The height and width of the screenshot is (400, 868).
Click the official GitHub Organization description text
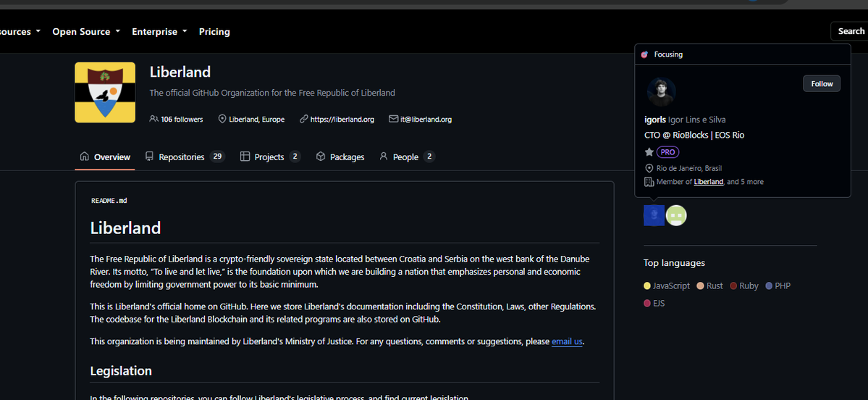tap(272, 93)
